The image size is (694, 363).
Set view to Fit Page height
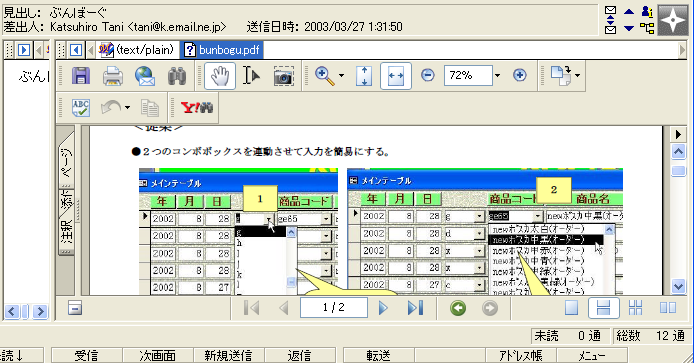pos(363,76)
